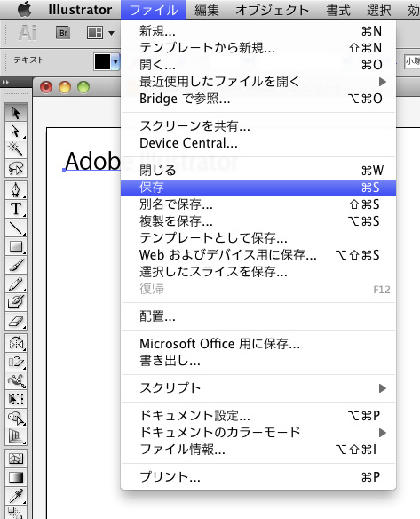The image size is (420, 519).
Task: Choose 開く... to open a file
Action: [x=258, y=65]
